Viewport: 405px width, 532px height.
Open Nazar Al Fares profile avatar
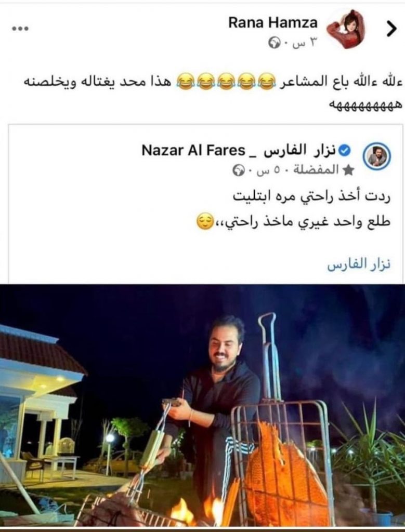[x=376, y=157]
